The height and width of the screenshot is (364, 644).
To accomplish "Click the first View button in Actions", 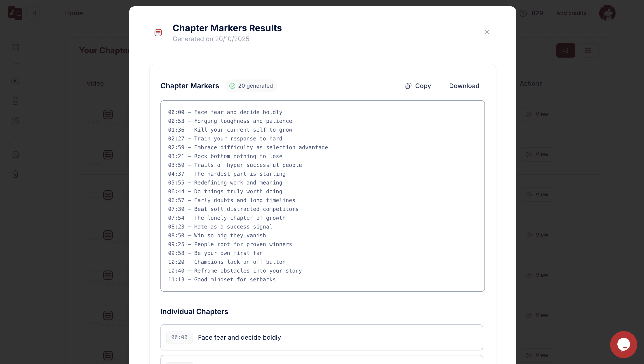I will click(537, 114).
